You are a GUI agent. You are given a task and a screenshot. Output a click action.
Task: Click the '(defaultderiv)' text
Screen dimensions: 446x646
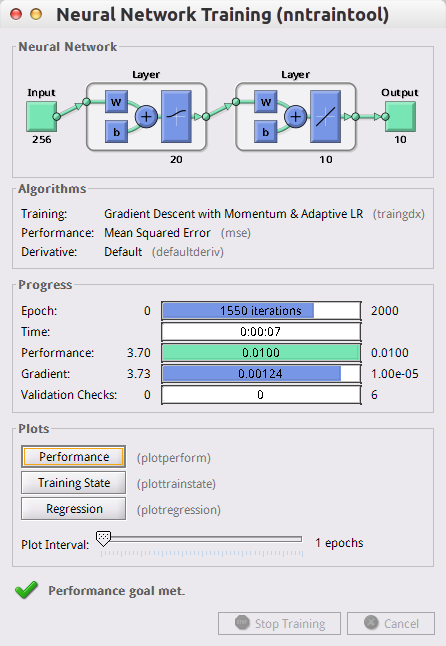188,252
